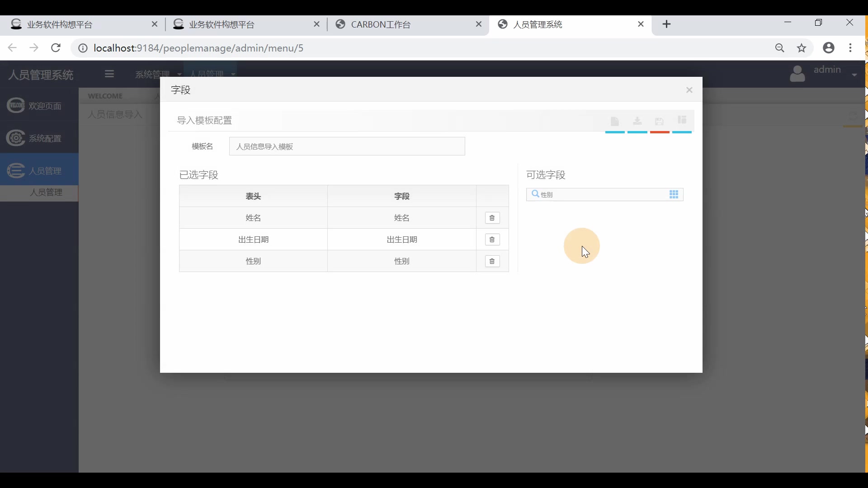Delete the 出生日期 row with its trash icon
This screenshot has height=488, width=868.
[x=492, y=239]
